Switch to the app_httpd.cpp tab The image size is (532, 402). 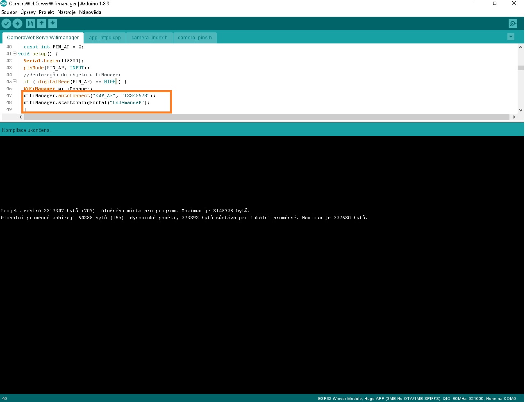point(105,38)
